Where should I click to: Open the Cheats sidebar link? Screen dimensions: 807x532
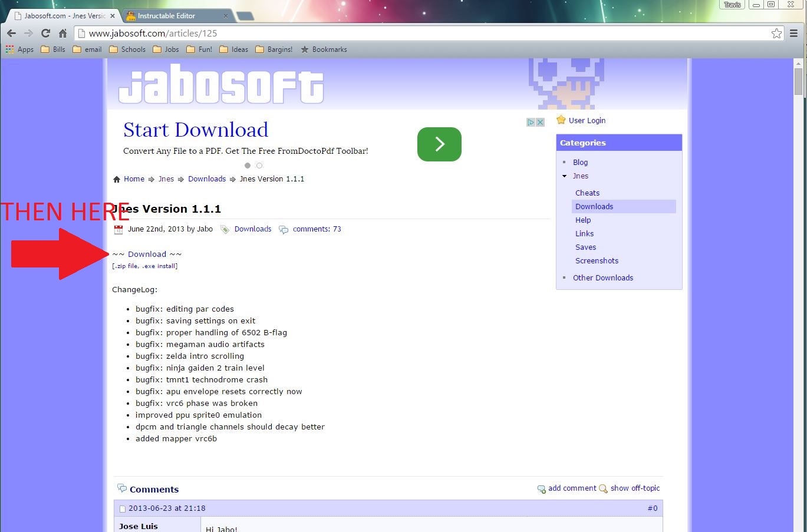tap(587, 193)
